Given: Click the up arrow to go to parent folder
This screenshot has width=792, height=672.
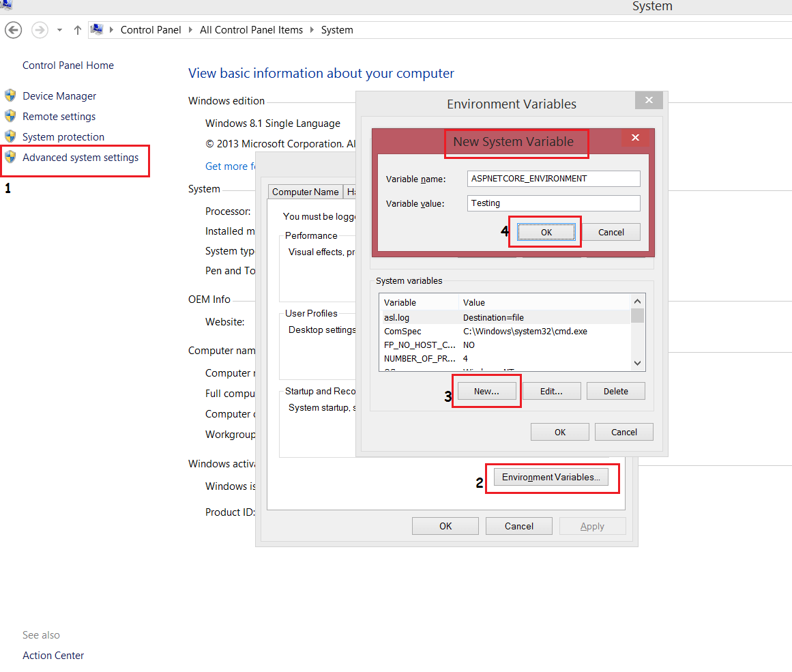Looking at the screenshot, I should (x=77, y=29).
